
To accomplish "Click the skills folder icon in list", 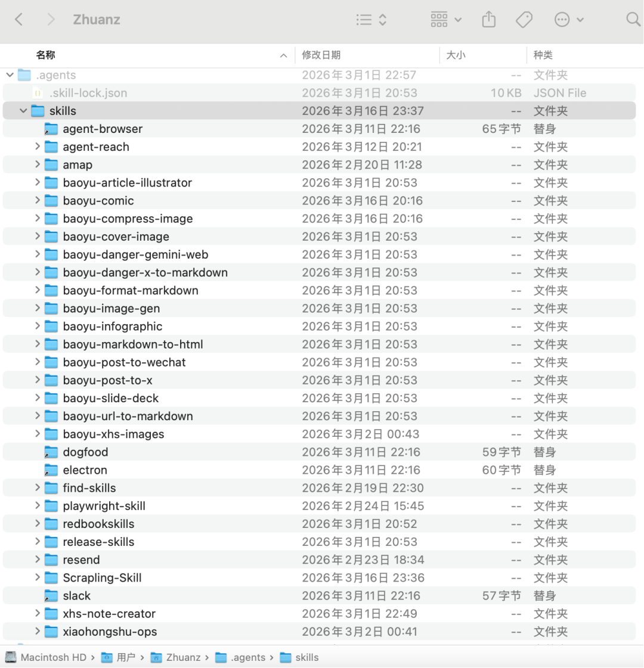I will (38, 111).
